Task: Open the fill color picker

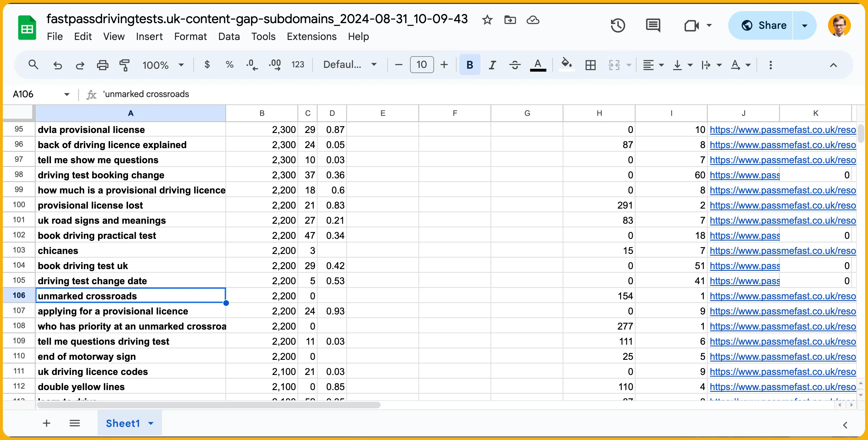Action: tap(567, 64)
